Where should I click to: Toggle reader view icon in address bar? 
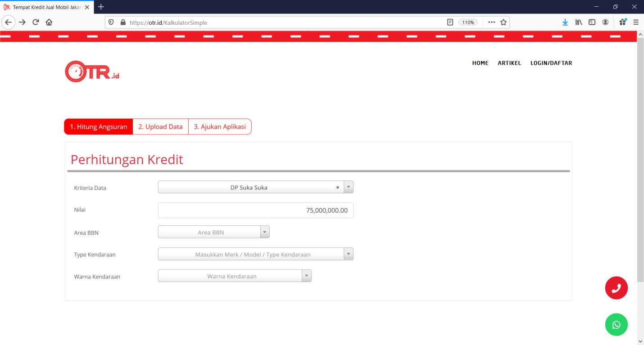click(x=450, y=22)
